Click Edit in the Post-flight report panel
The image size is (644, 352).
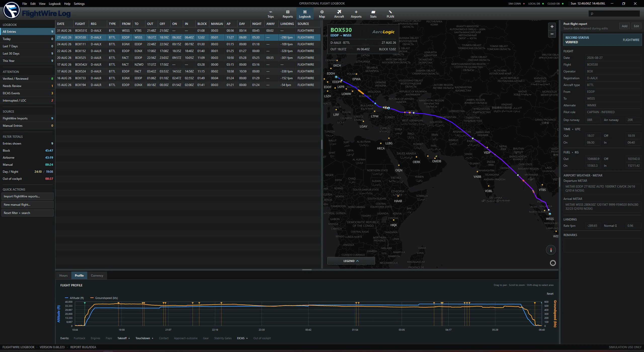pos(636,26)
